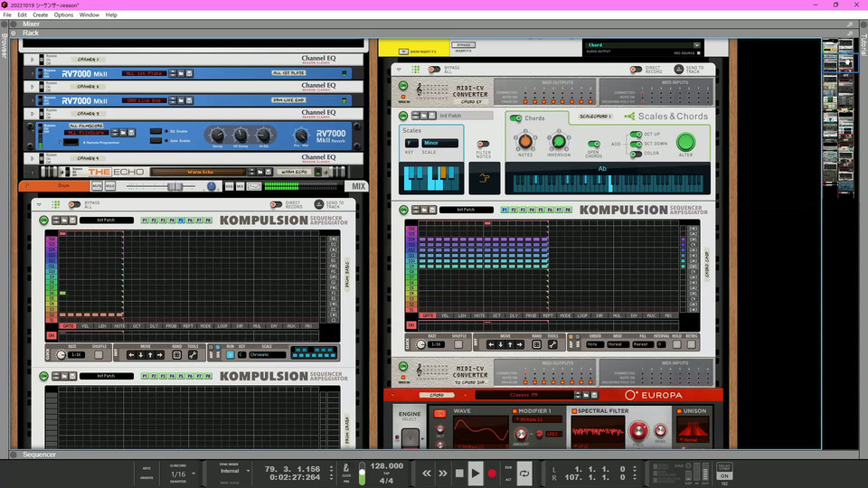Select the VEL lane tab in left Kompulsion

tap(85, 326)
